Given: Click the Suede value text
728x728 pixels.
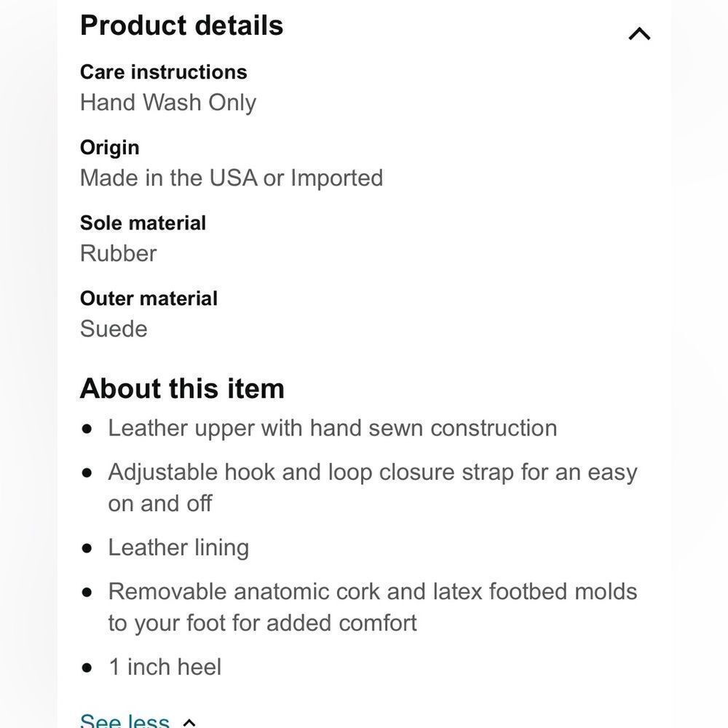Looking at the screenshot, I should coord(114,329).
